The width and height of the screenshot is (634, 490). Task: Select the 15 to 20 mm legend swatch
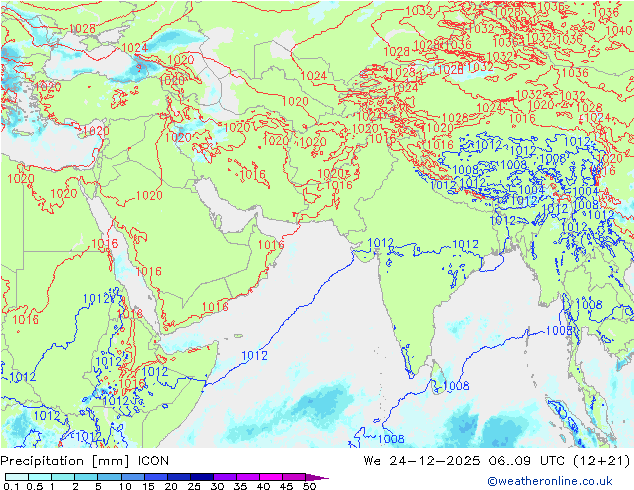coord(155,477)
